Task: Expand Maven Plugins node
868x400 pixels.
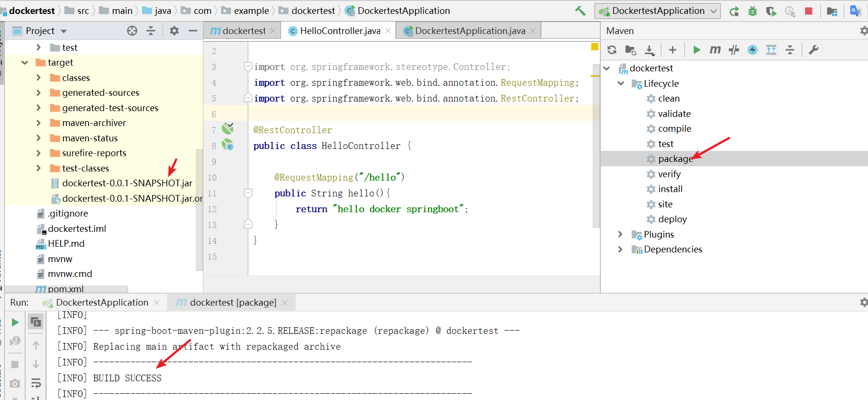Action: pos(620,234)
